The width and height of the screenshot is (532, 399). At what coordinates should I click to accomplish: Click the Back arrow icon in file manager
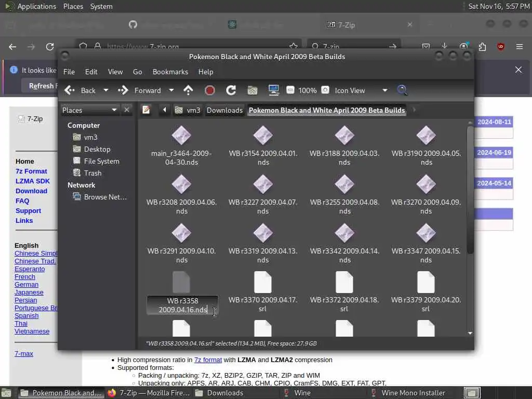pos(70,90)
